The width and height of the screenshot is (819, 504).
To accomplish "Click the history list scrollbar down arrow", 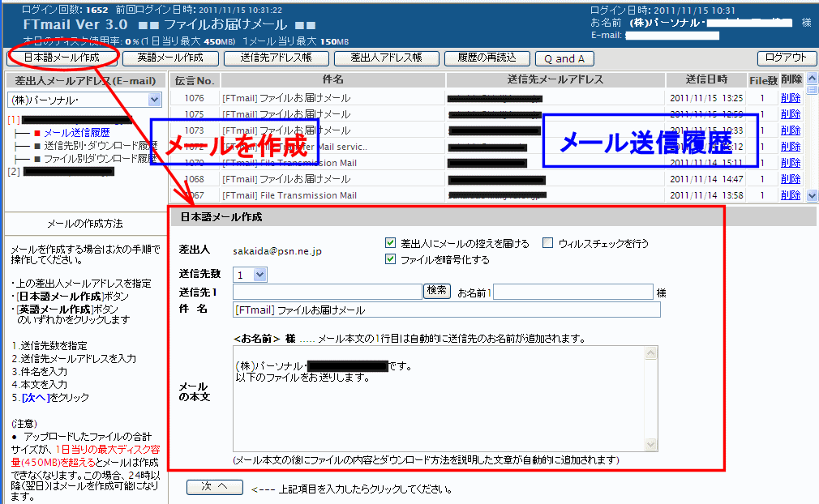I will (813, 195).
